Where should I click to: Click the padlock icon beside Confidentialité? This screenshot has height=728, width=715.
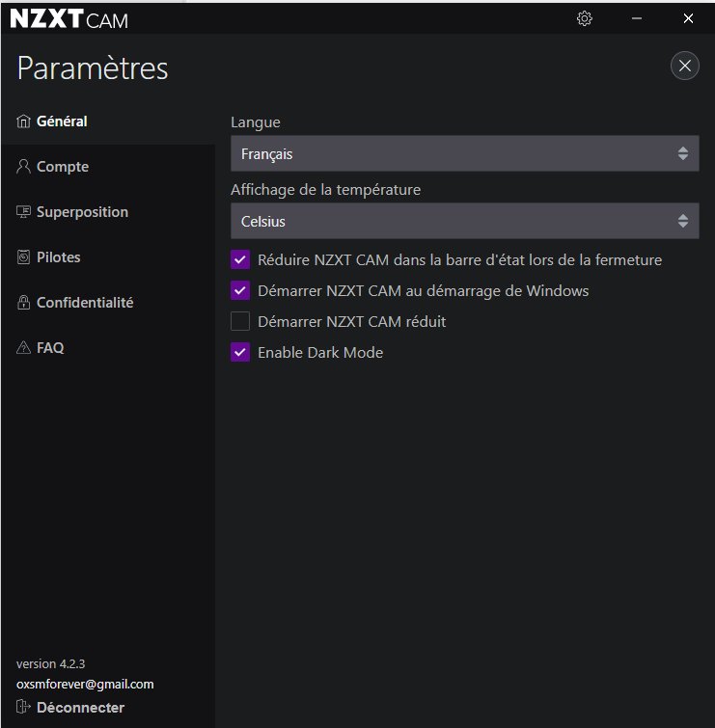(x=24, y=303)
